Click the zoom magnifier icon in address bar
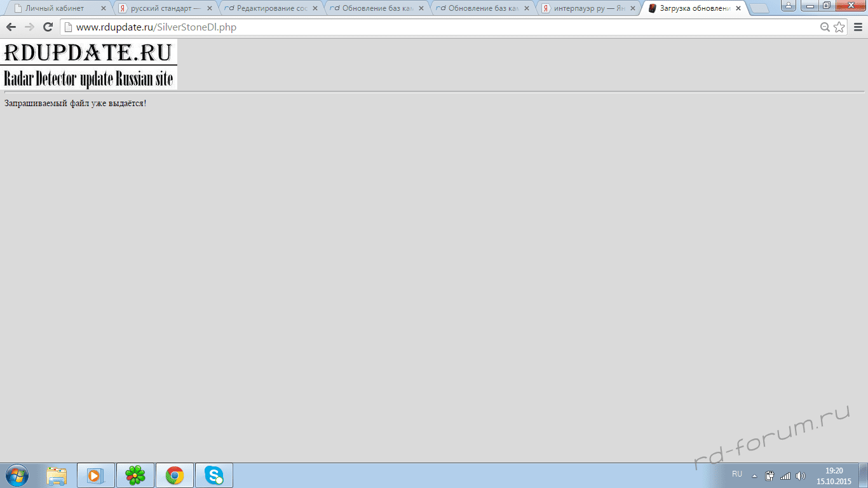Screen dimensions: 868x488 [825, 27]
